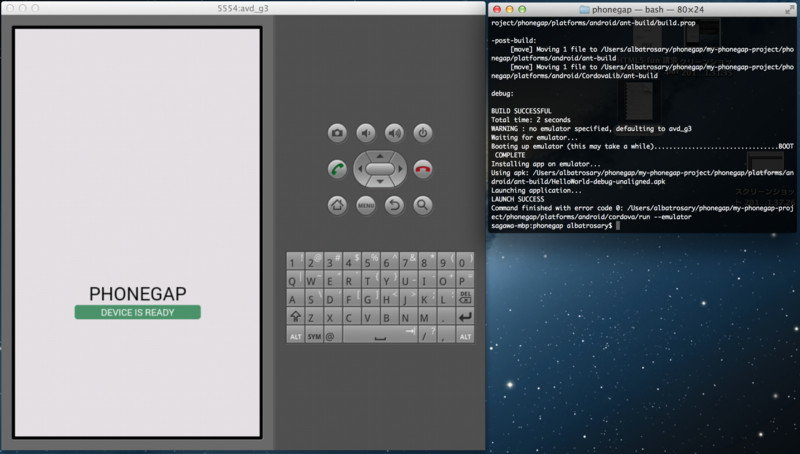This screenshot has height=454, width=800.
Task: Tap the D-pad down arrow
Action: point(380,182)
